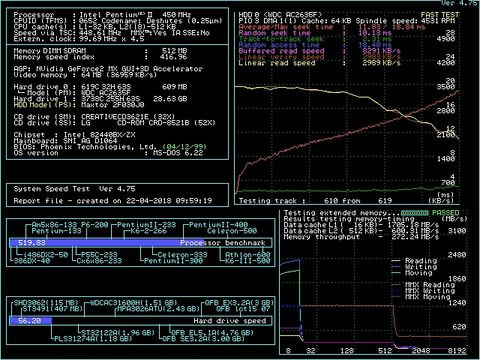Viewport: 480px width, 360px height.
Task: Select the Processor Intel Pentium II line
Action: click(x=102, y=15)
